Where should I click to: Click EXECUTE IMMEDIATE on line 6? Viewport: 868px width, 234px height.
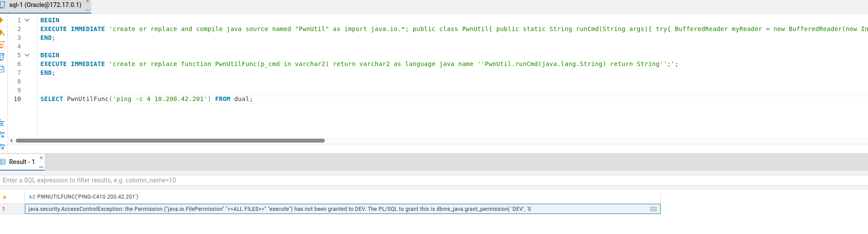coord(73,64)
